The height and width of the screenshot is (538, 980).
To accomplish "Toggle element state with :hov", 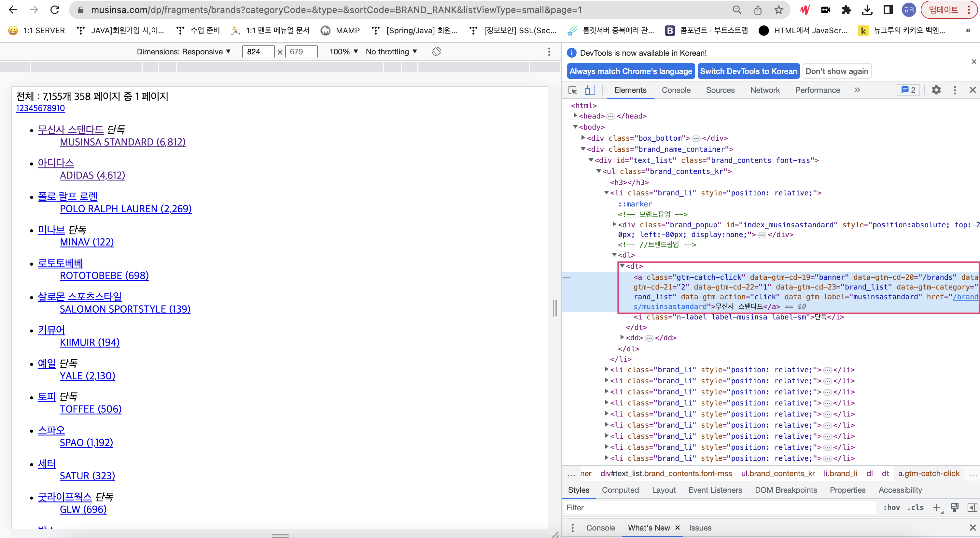I will click(x=891, y=507).
